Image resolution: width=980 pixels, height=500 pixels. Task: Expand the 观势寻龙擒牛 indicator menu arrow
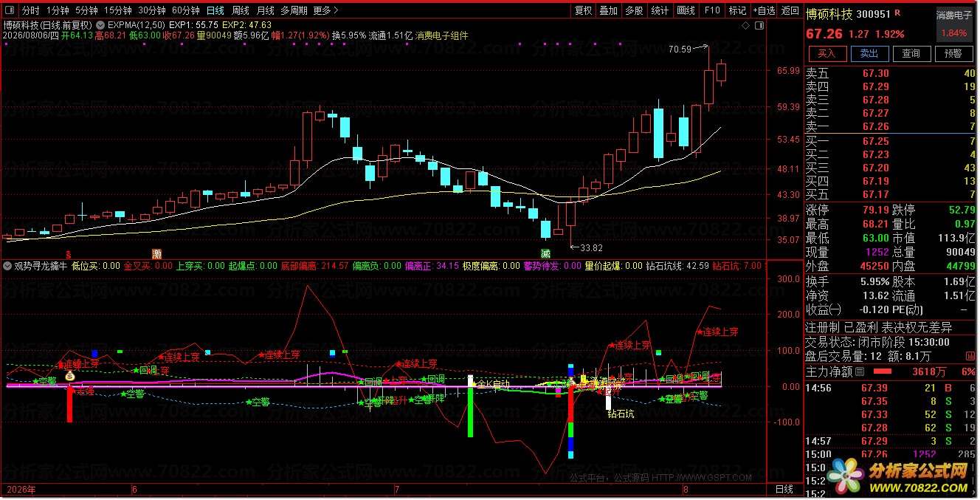pyautogui.click(x=8, y=265)
